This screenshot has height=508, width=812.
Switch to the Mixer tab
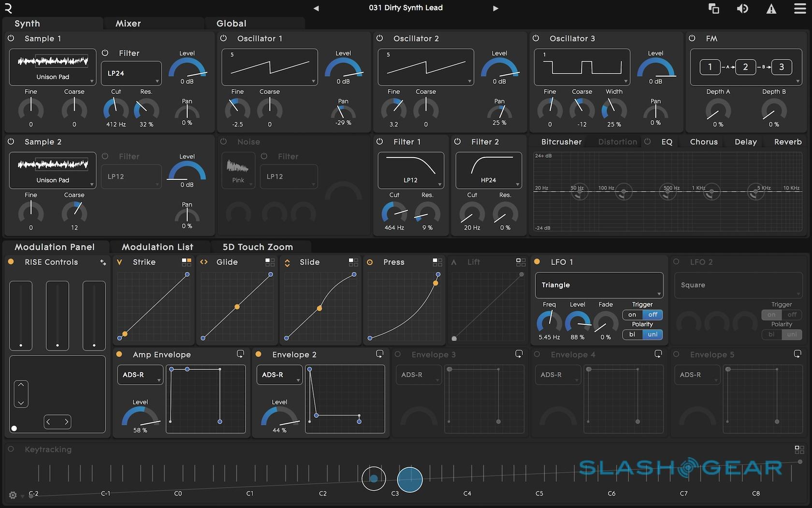coord(128,23)
